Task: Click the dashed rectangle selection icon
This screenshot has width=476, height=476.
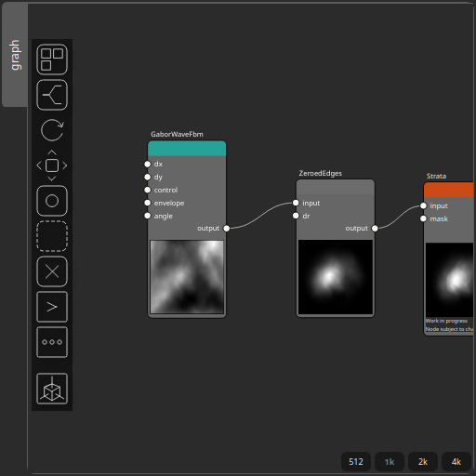Action: pyautogui.click(x=52, y=236)
